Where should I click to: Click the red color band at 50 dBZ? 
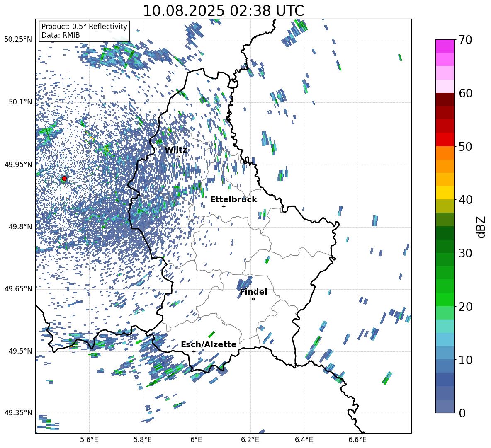(x=445, y=140)
